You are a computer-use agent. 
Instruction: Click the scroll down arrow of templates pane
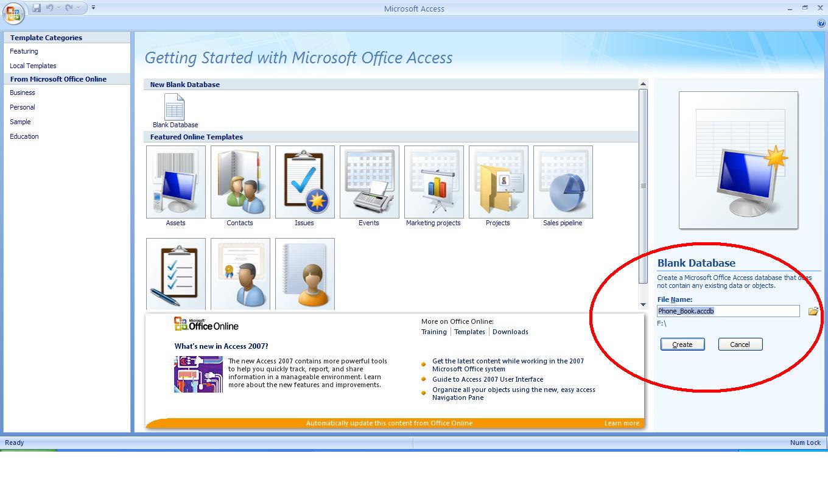[643, 304]
